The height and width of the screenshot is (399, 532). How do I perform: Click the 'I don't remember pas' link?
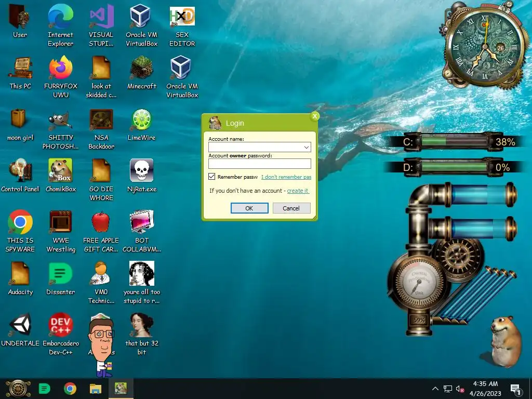[286, 177]
